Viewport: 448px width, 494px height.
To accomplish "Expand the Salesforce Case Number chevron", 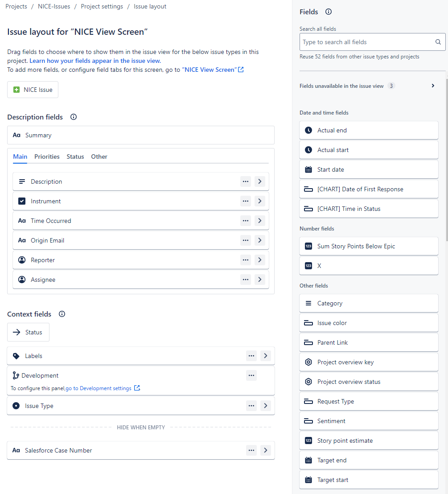I will tap(266, 450).
